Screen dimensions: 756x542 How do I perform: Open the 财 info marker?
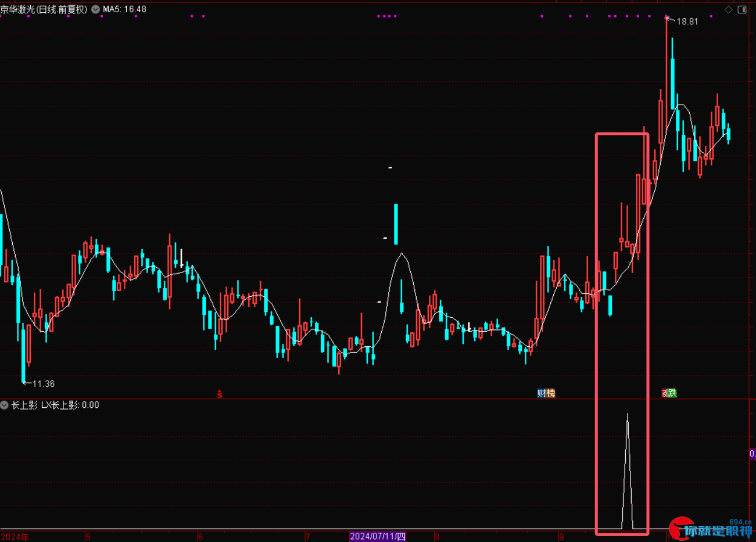542,393
